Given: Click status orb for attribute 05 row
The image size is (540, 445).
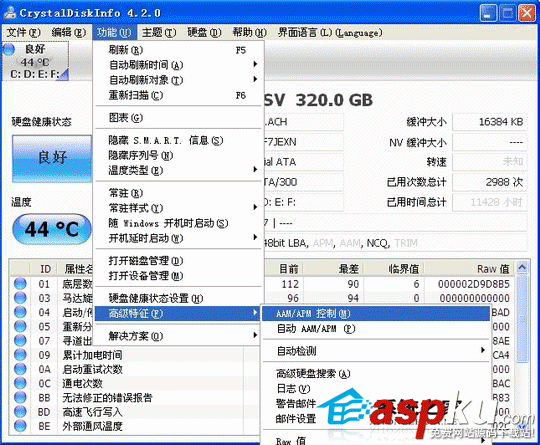Looking at the screenshot, I should [20, 326].
